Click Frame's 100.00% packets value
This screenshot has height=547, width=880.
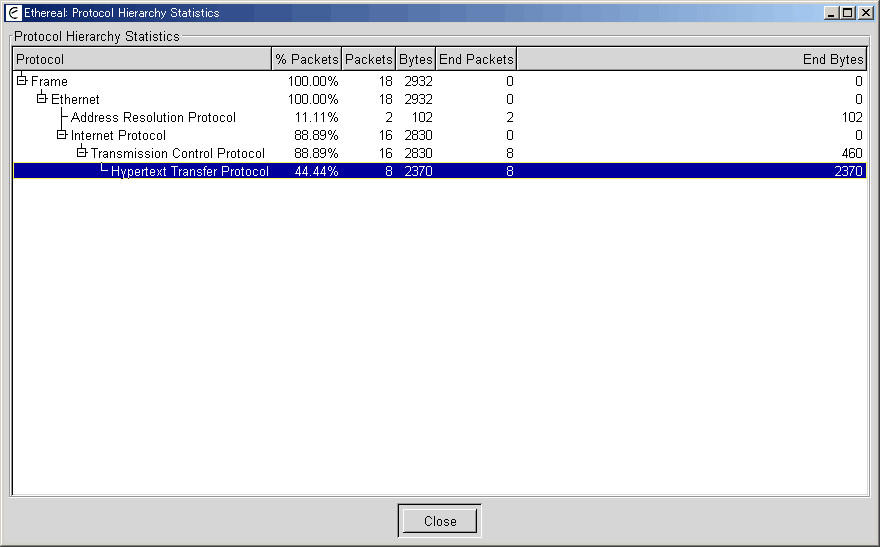pyautogui.click(x=313, y=81)
